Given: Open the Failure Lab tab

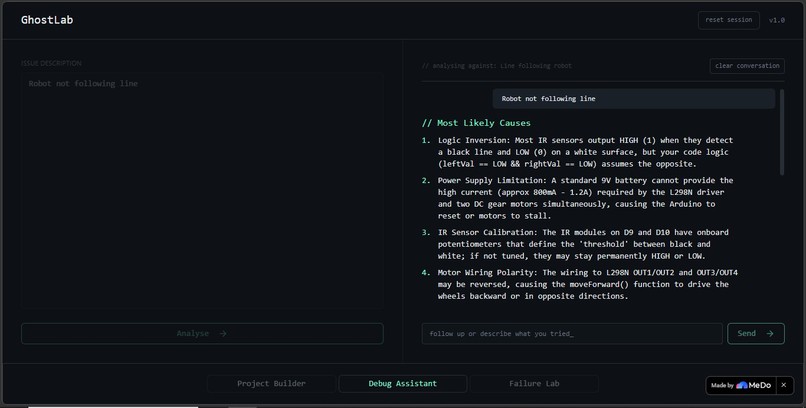Looking at the screenshot, I should [534, 384].
